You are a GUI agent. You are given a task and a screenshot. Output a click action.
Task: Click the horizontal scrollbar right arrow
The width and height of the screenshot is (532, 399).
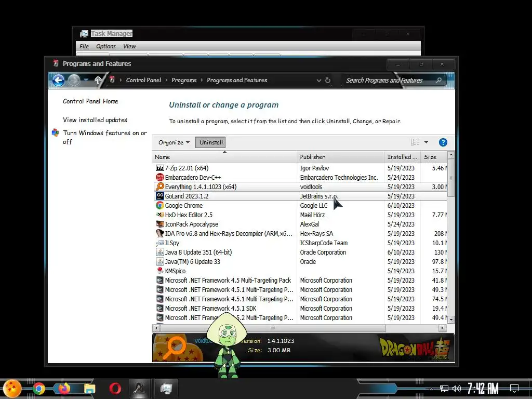click(442, 328)
